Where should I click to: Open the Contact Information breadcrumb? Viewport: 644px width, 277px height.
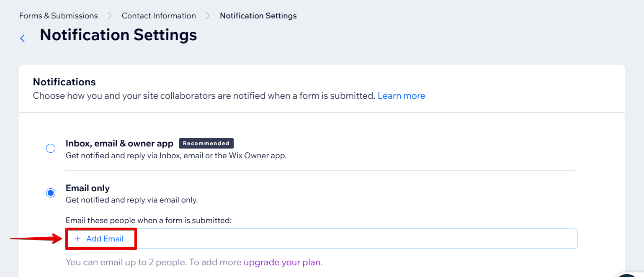(x=159, y=16)
